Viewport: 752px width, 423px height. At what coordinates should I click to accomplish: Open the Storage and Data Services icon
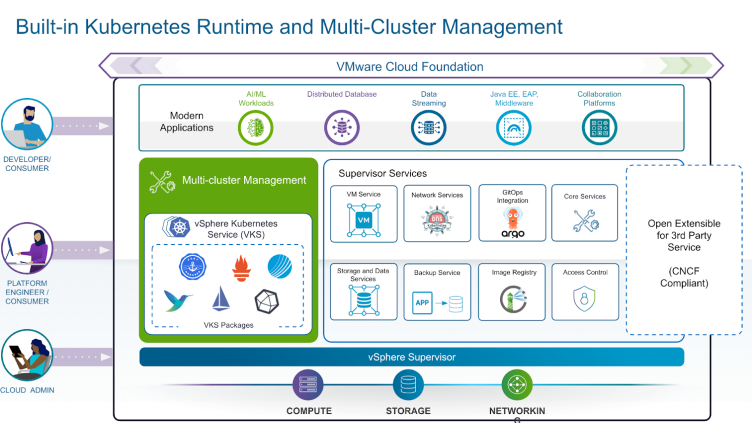click(364, 300)
